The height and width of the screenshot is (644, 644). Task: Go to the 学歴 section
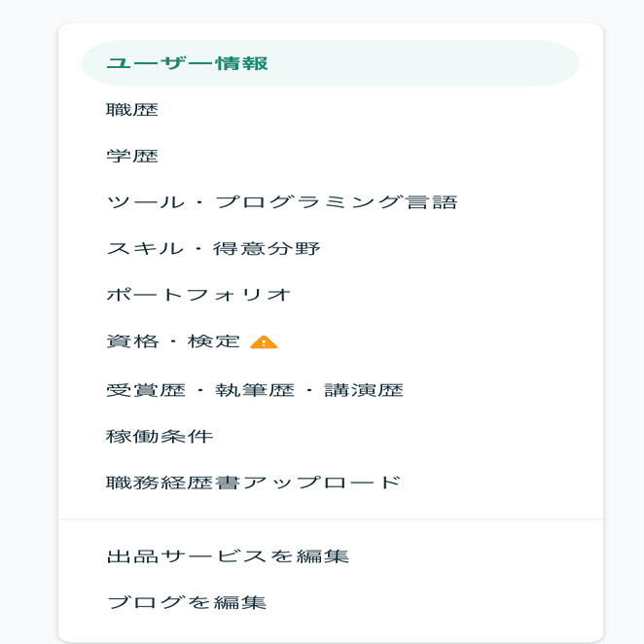(x=331, y=156)
